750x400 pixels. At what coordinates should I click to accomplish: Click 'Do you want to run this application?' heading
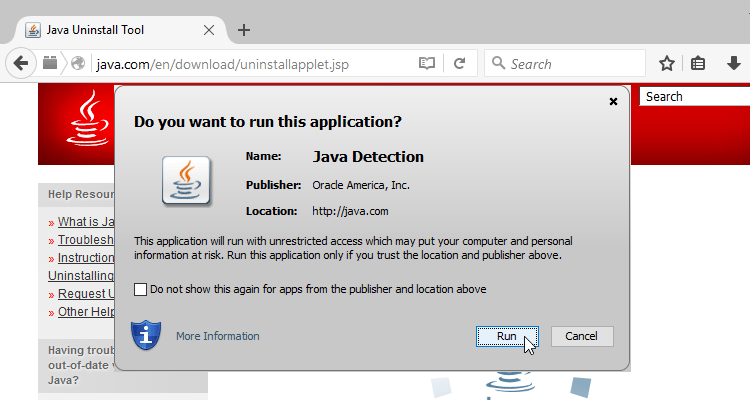pyautogui.click(x=268, y=122)
